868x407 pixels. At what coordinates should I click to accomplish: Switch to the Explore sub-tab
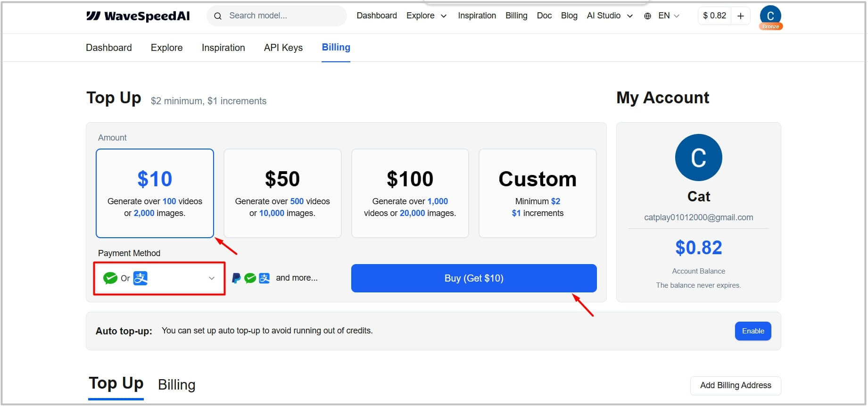166,48
